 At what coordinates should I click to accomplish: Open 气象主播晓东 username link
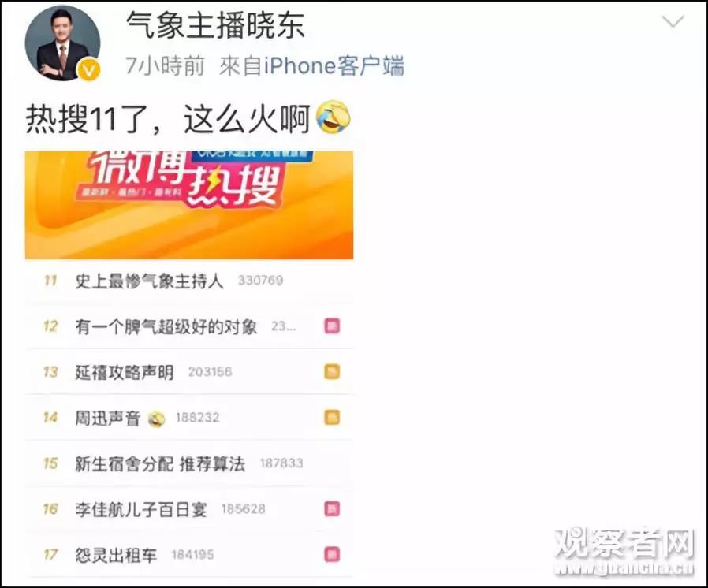[x=215, y=25]
